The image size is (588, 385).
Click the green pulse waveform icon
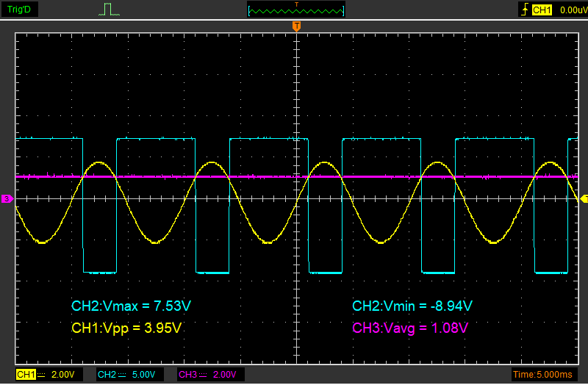tap(108, 10)
